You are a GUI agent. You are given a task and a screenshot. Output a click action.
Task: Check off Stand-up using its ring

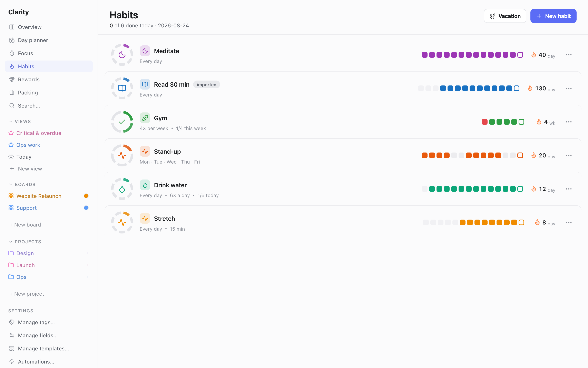pyautogui.click(x=122, y=156)
